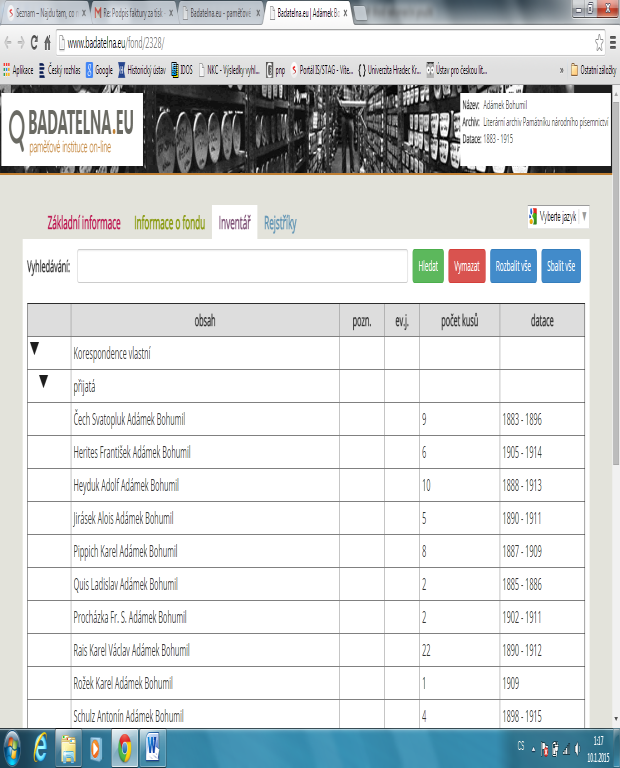620x768 pixels.
Task: Open the Ústav pro českou literaturu bookmark
Action: (x=456, y=70)
